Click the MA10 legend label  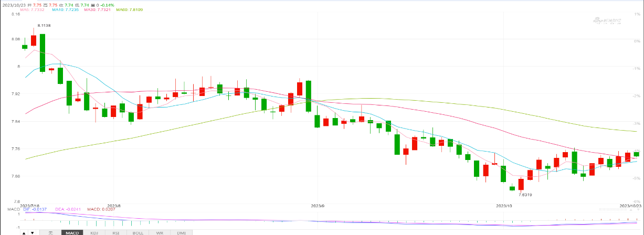[66, 10]
